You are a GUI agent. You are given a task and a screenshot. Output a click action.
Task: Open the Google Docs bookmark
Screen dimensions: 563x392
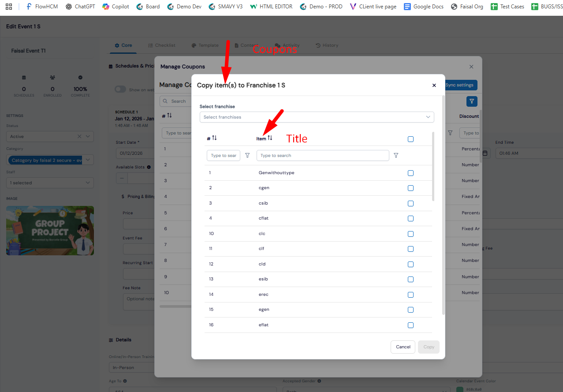424,7
